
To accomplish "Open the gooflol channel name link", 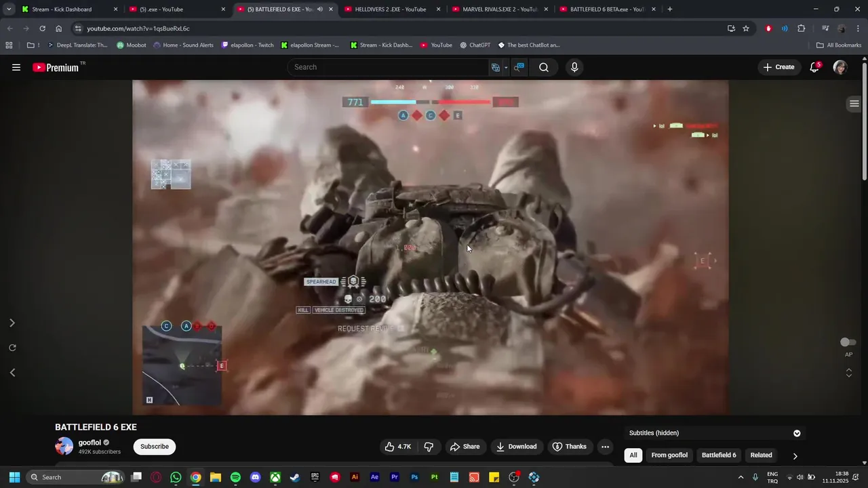I will 90,443.
